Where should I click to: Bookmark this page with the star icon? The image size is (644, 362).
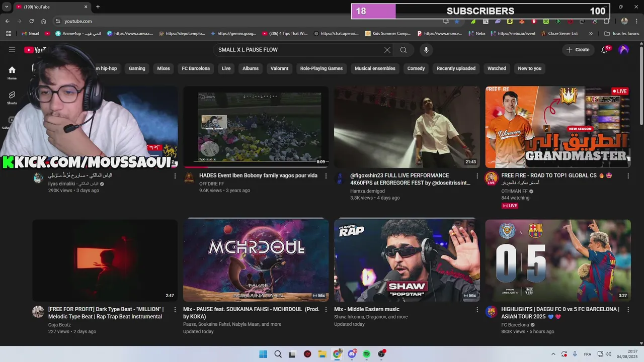457,21
